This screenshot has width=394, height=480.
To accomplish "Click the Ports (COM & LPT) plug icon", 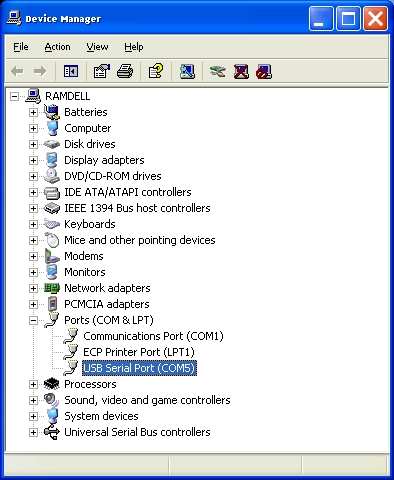I will [52, 320].
